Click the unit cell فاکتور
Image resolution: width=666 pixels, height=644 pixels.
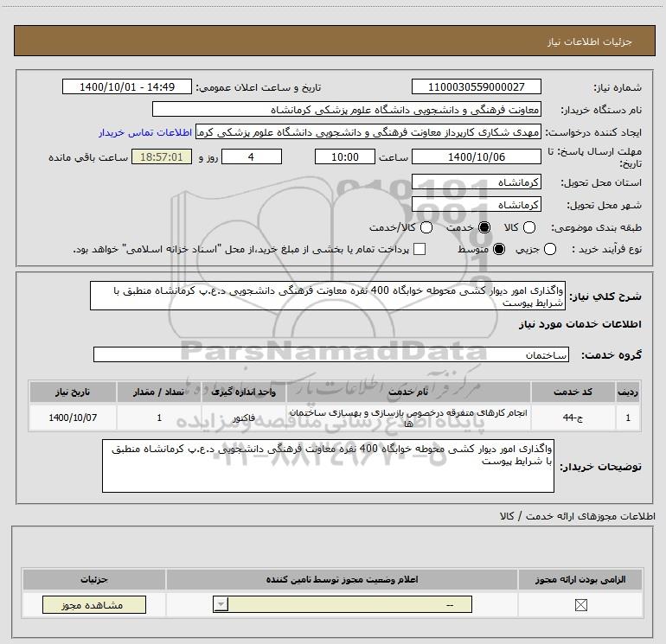coord(243,418)
